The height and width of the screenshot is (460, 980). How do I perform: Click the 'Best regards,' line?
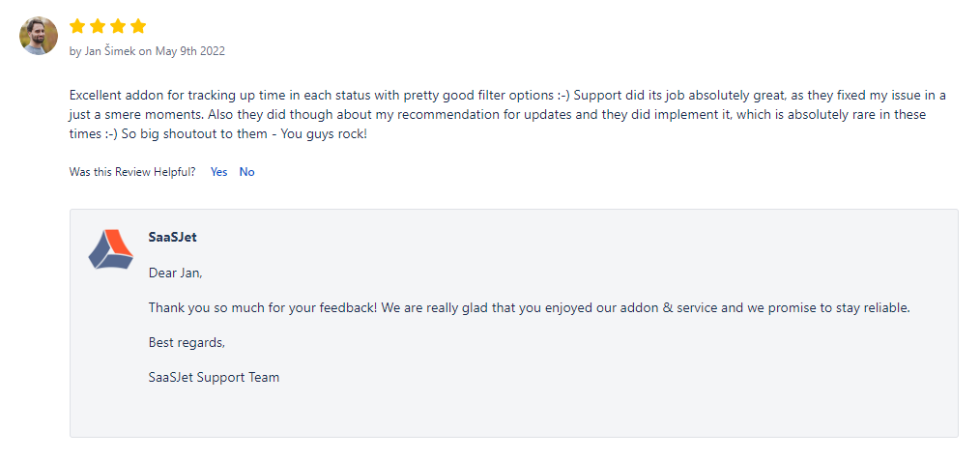(187, 342)
